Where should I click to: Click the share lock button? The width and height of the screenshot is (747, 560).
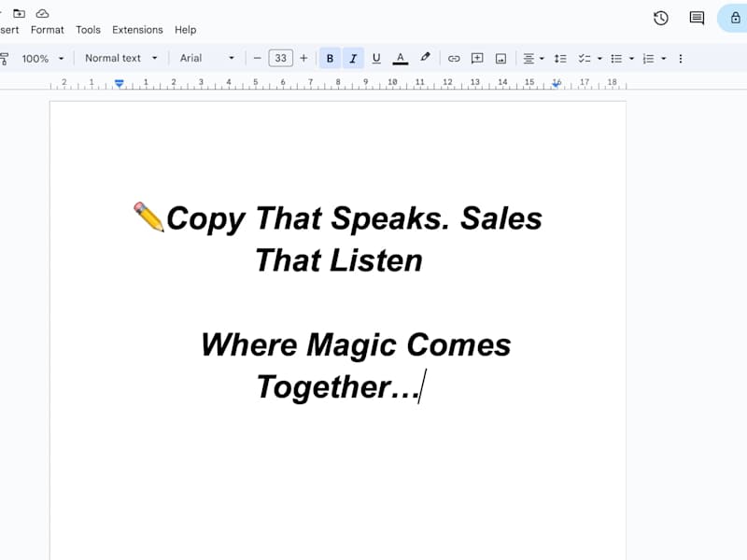coord(735,18)
